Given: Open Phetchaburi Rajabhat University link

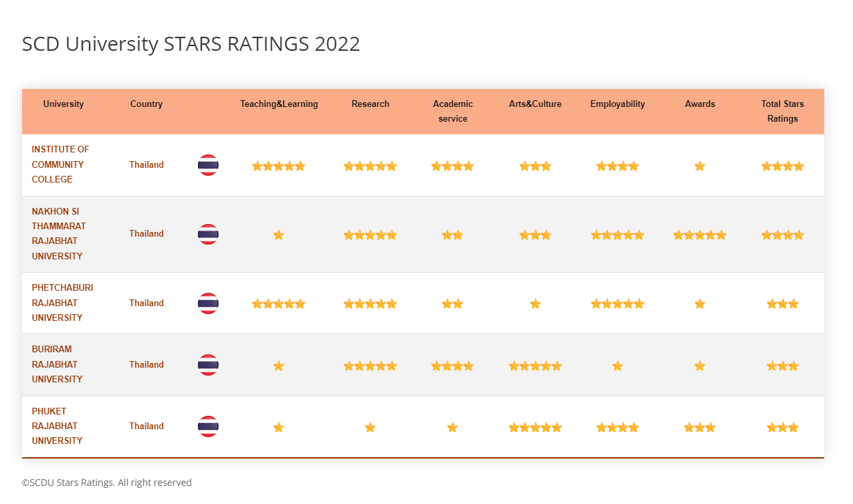Looking at the screenshot, I should [62, 303].
